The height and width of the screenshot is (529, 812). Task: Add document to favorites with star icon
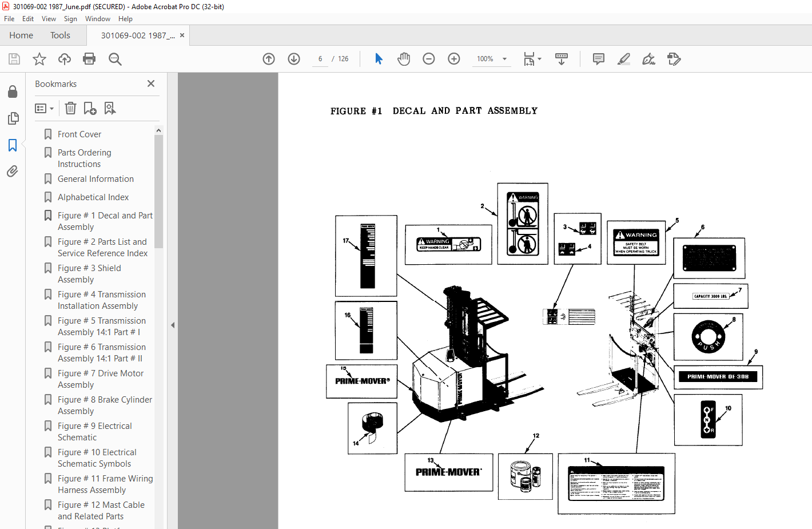(39, 59)
